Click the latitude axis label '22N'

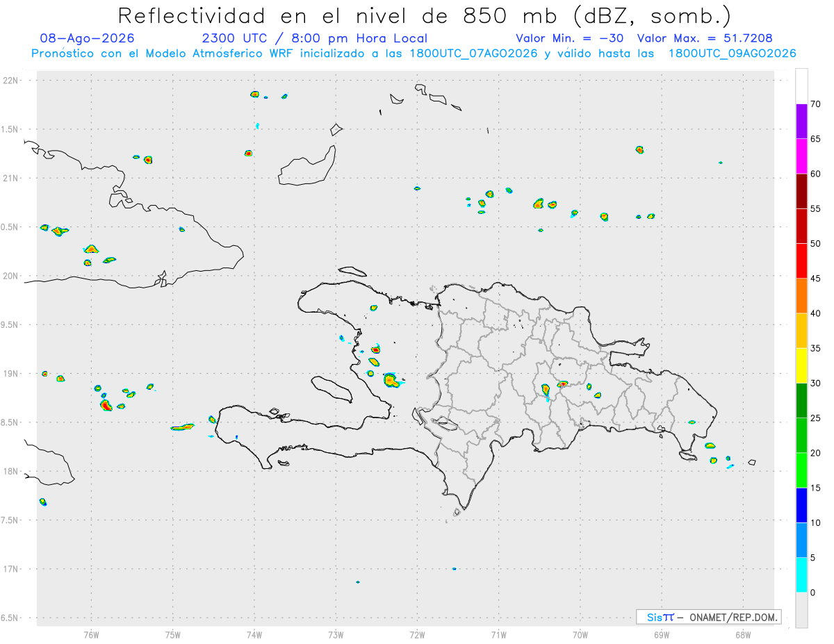11,81
